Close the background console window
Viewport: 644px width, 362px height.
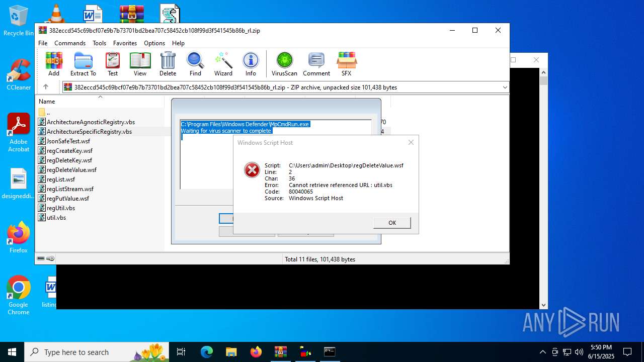coord(536,60)
